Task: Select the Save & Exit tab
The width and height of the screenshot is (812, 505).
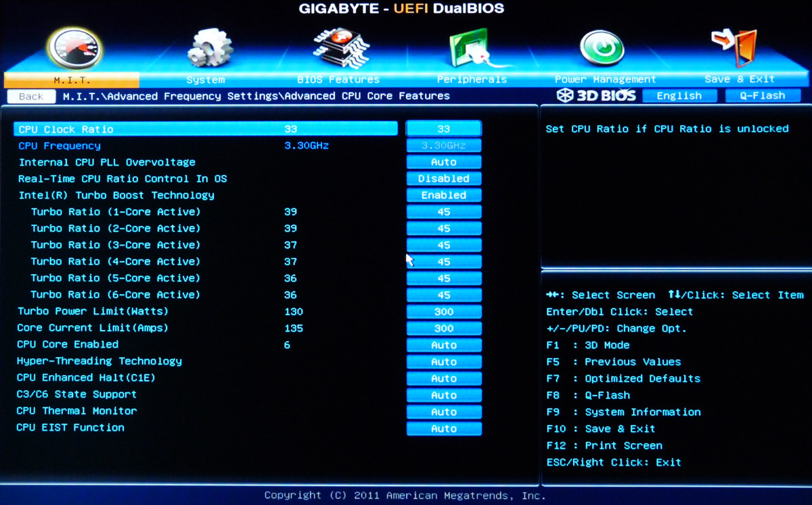Action: click(739, 80)
